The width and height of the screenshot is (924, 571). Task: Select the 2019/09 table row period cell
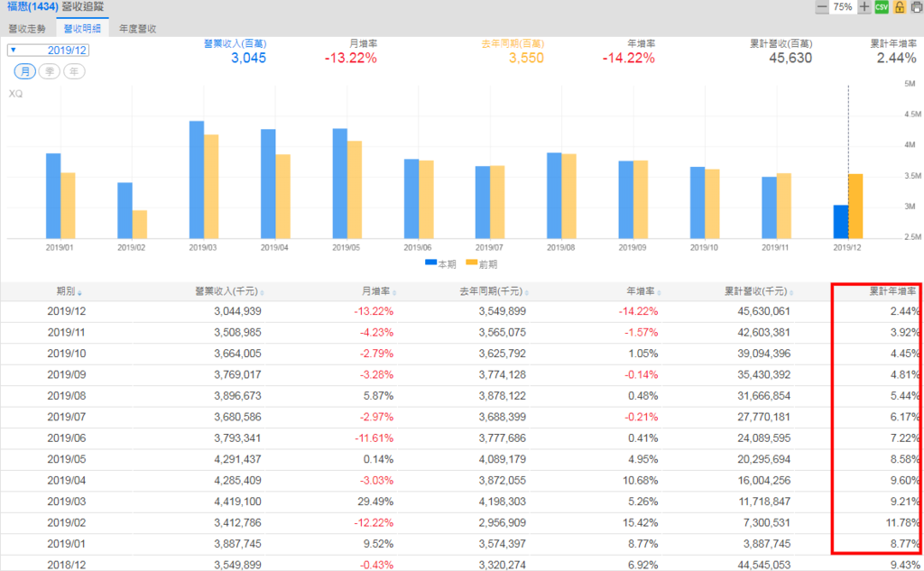coord(67,374)
